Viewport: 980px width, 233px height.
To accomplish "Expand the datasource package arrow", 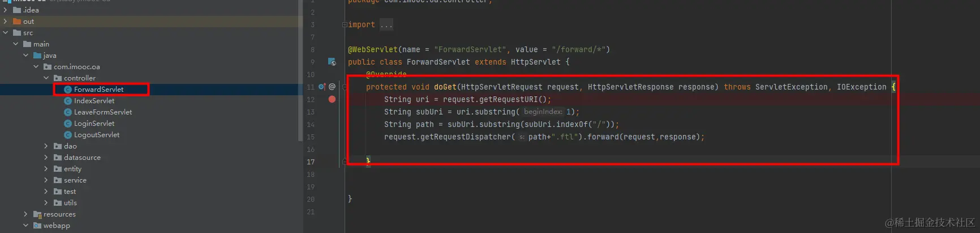I will click(46, 158).
